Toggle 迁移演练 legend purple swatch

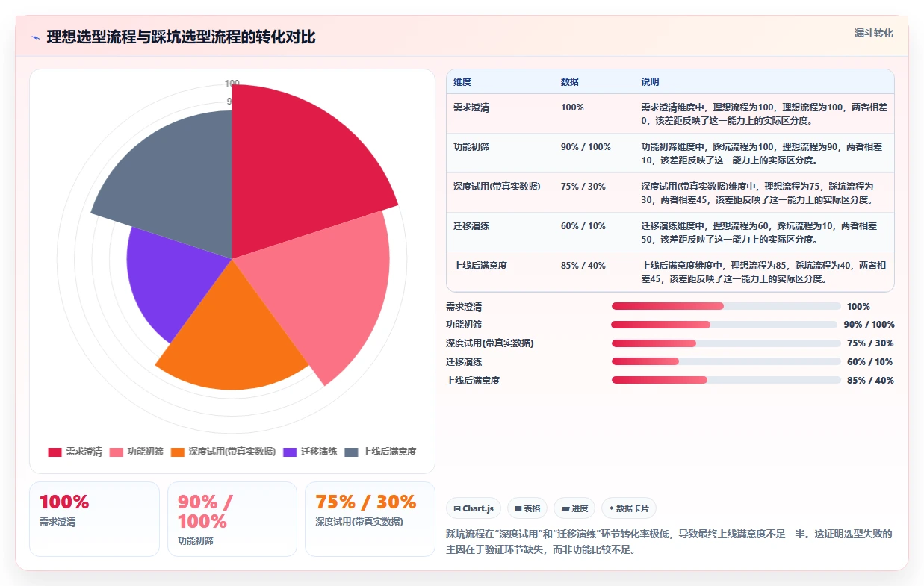291,452
